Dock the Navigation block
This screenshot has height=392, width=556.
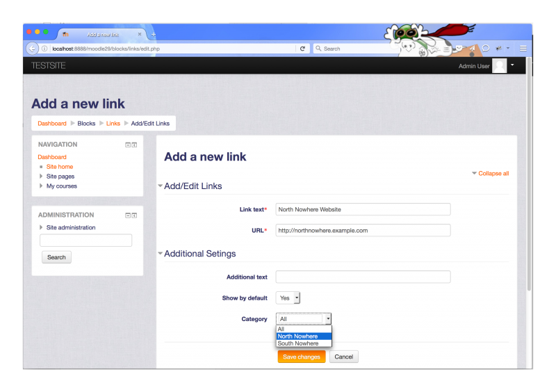point(134,145)
